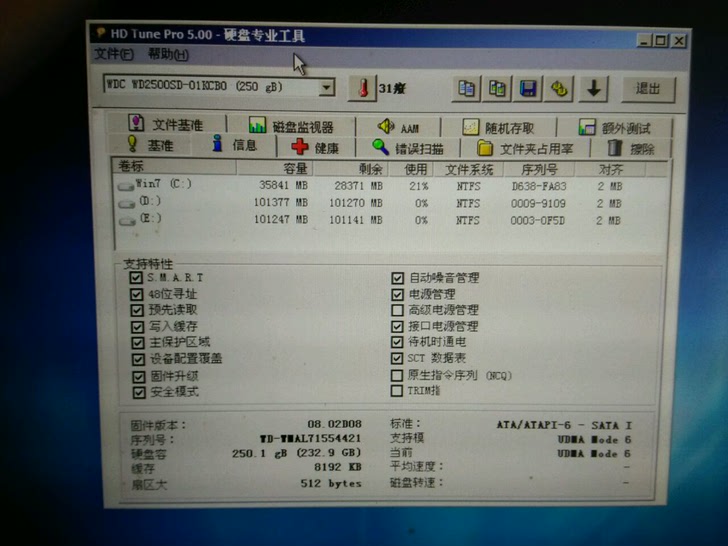Switch to the 信息 info tab
The height and width of the screenshot is (546, 728).
point(234,145)
